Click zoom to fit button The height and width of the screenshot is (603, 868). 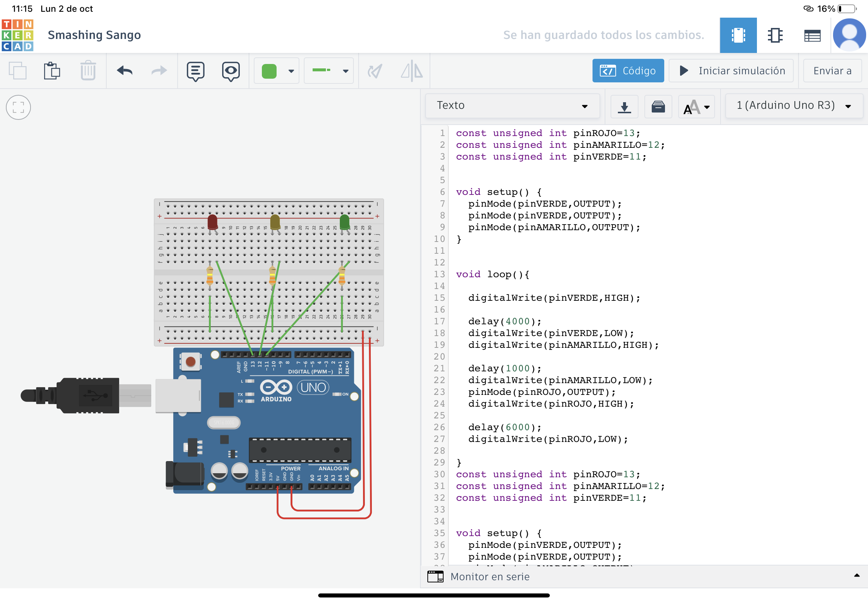click(18, 107)
